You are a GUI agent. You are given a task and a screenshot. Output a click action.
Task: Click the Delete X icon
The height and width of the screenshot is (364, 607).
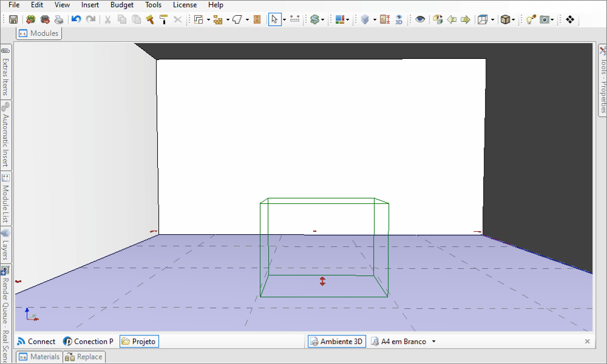click(x=178, y=19)
